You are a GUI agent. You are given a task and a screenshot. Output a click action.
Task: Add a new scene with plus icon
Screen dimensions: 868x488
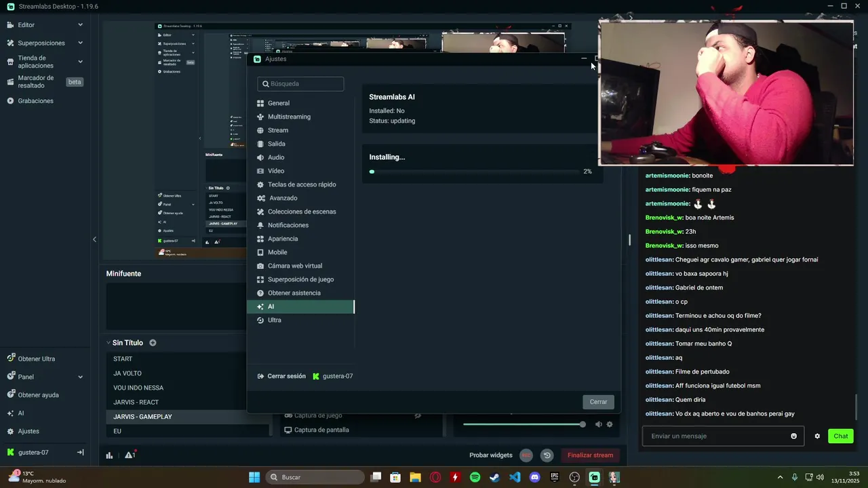click(153, 343)
